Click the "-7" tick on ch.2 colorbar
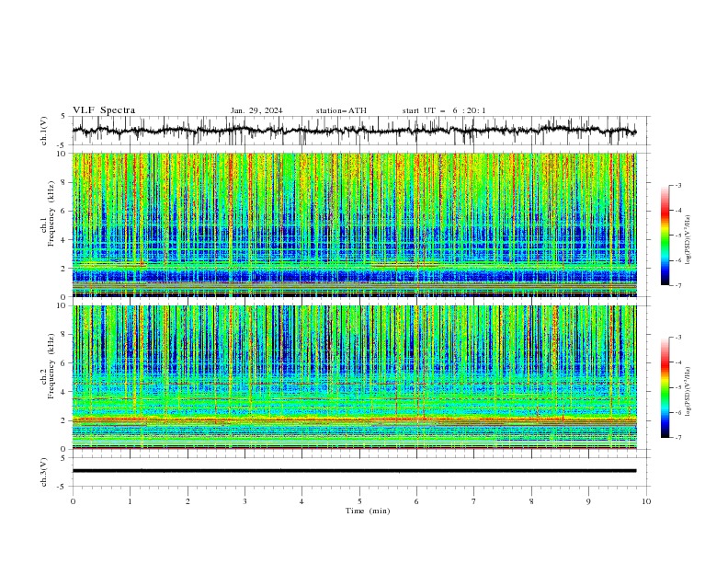The image size is (728, 563). [678, 438]
